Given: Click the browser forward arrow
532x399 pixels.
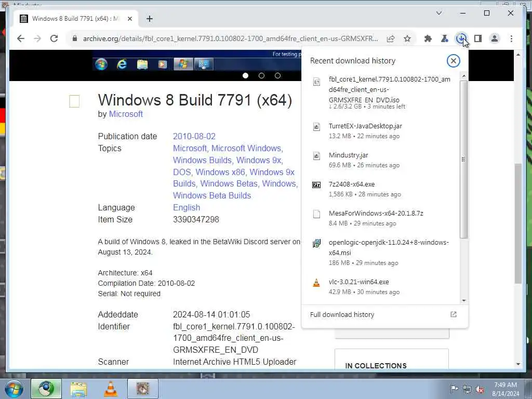Looking at the screenshot, I should [x=37, y=38].
